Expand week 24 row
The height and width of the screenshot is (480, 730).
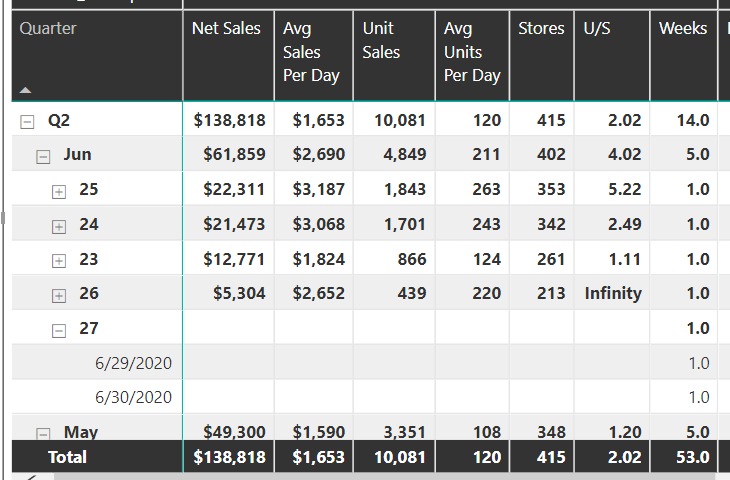59,226
